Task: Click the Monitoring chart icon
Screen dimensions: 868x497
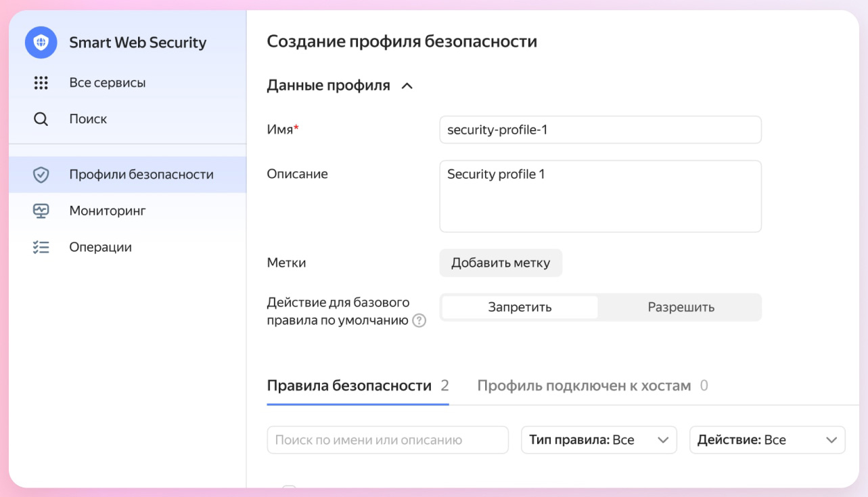Action: tap(41, 211)
